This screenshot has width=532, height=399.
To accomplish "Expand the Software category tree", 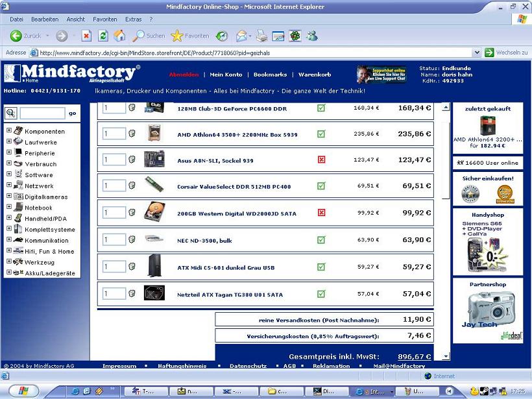I will (9, 174).
